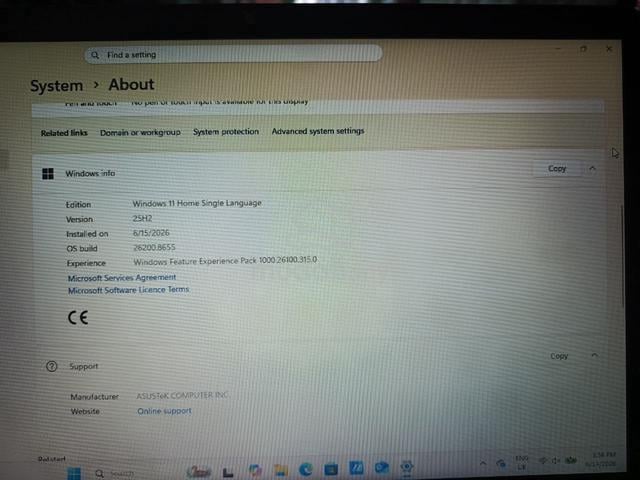Open the Domain or workgroup link

(140, 132)
